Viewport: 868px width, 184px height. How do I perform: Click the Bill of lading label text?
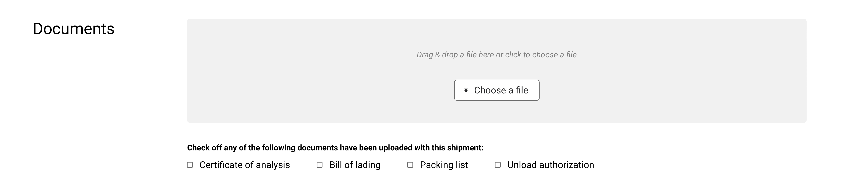pos(355,165)
